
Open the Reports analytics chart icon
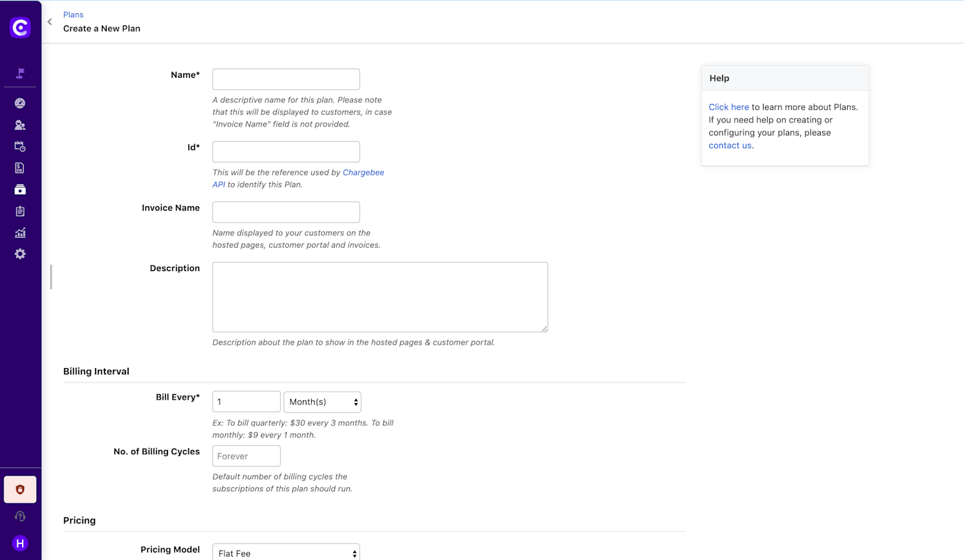point(20,233)
